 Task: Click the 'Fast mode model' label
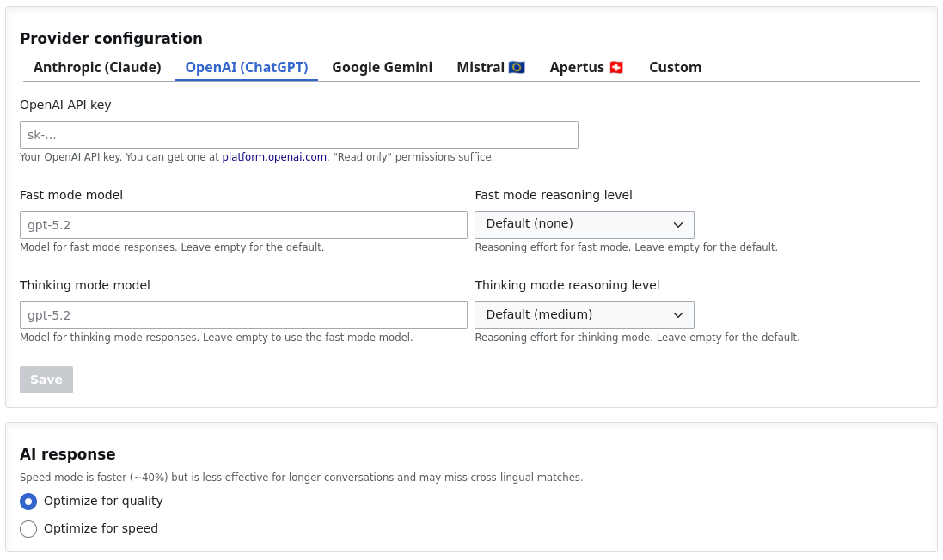point(71,195)
